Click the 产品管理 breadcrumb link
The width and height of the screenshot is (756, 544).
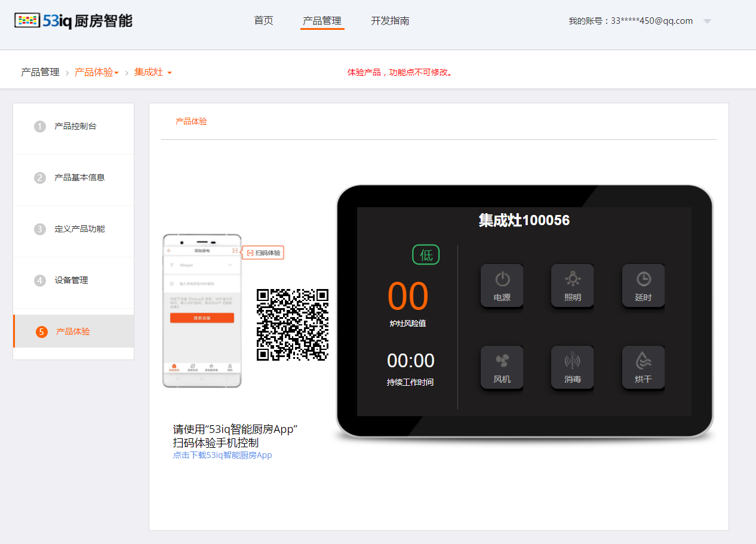click(40, 72)
